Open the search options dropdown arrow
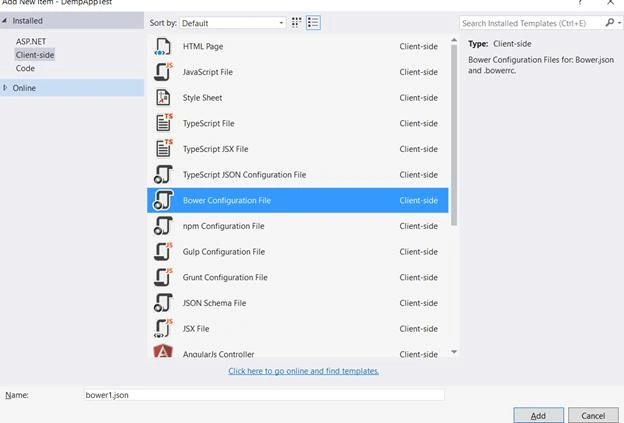Screen dimensions: 624x423 pyautogui.click(x=619, y=23)
